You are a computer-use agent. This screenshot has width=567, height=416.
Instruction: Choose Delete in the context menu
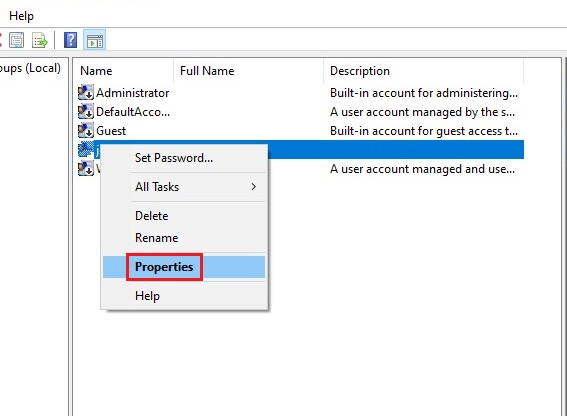pyautogui.click(x=152, y=216)
